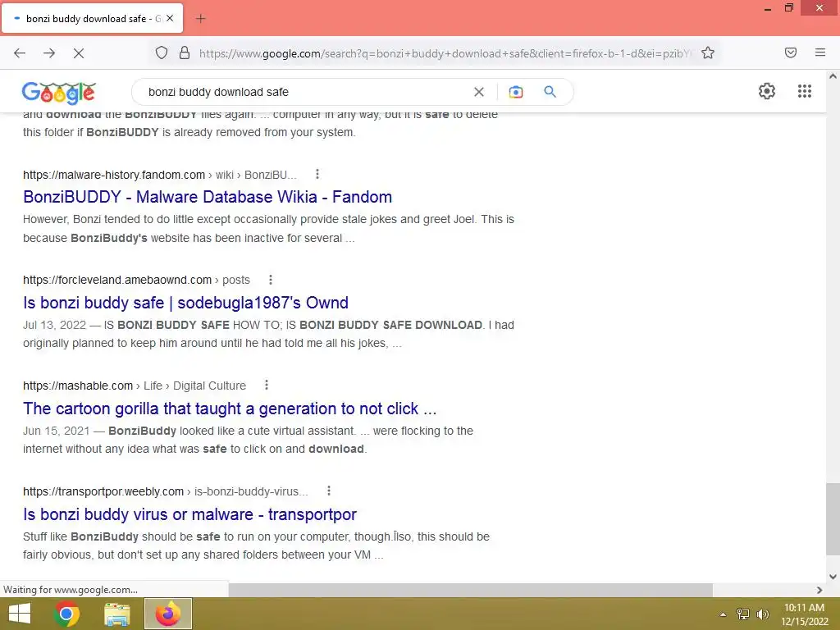Open Is bonzi buddy virus or malware link
The height and width of the screenshot is (630, 840).
(x=189, y=514)
